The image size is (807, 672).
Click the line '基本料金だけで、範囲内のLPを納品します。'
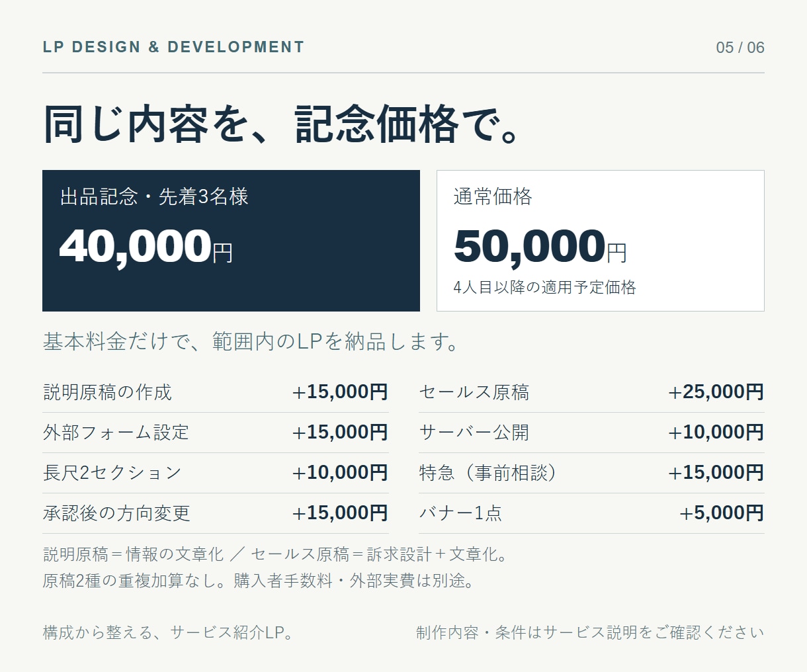tap(251, 341)
